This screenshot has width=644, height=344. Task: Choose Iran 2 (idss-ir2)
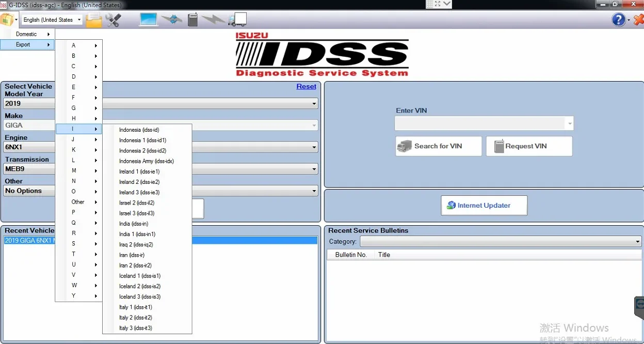coord(148,265)
